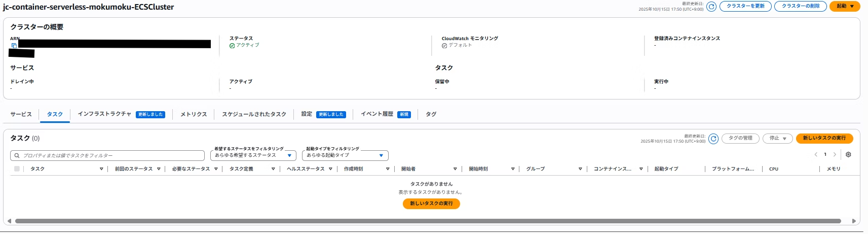Switch to the タグ tab
Image resolution: width=868 pixels, height=234 pixels.
tap(431, 114)
